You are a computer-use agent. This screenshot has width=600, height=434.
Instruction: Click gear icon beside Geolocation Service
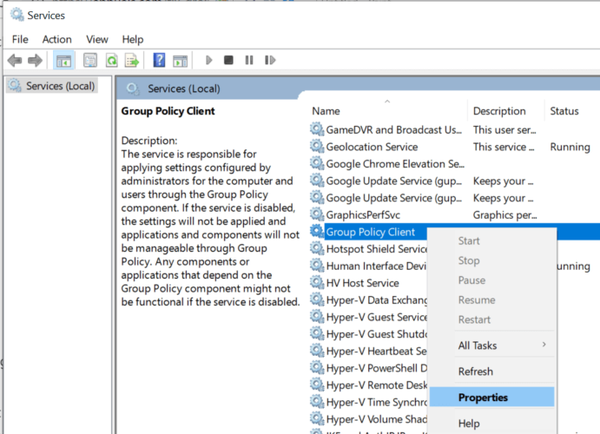click(317, 146)
